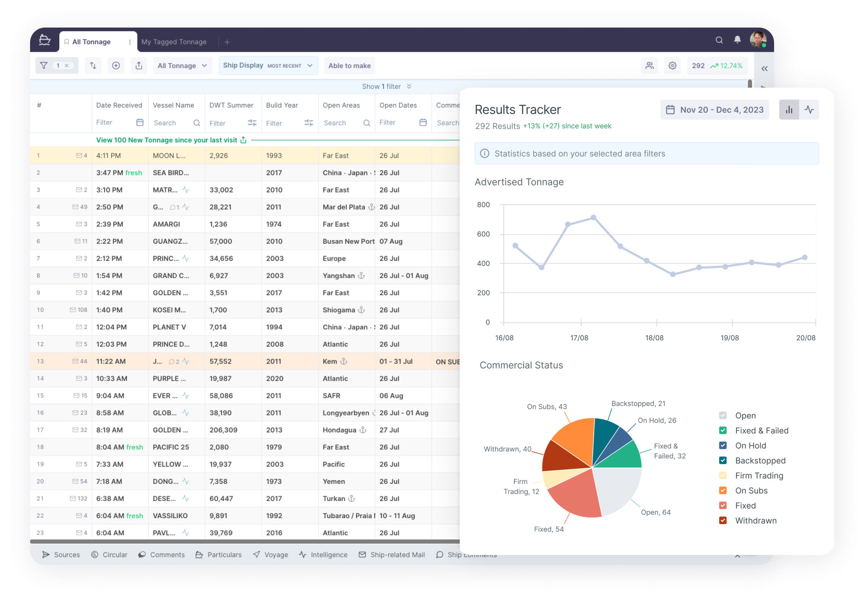Click the Vessel Name search field
868x600 pixels.
click(x=171, y=123)
